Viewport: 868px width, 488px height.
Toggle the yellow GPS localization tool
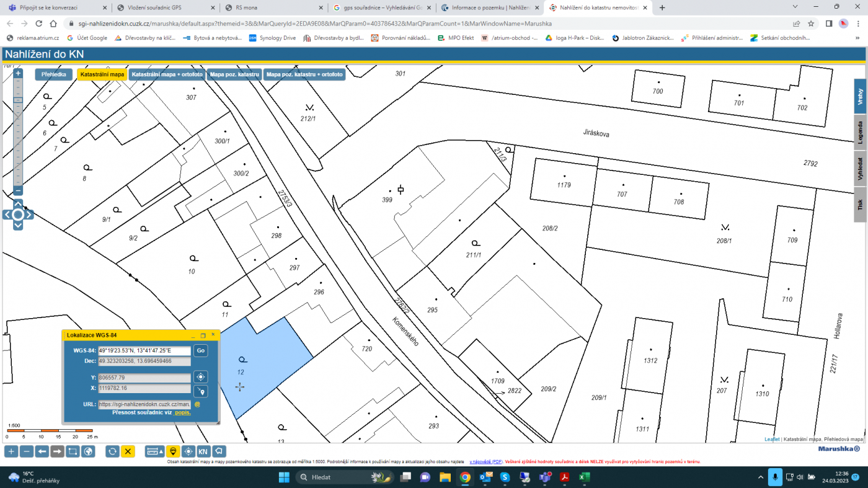click(173, 451)
